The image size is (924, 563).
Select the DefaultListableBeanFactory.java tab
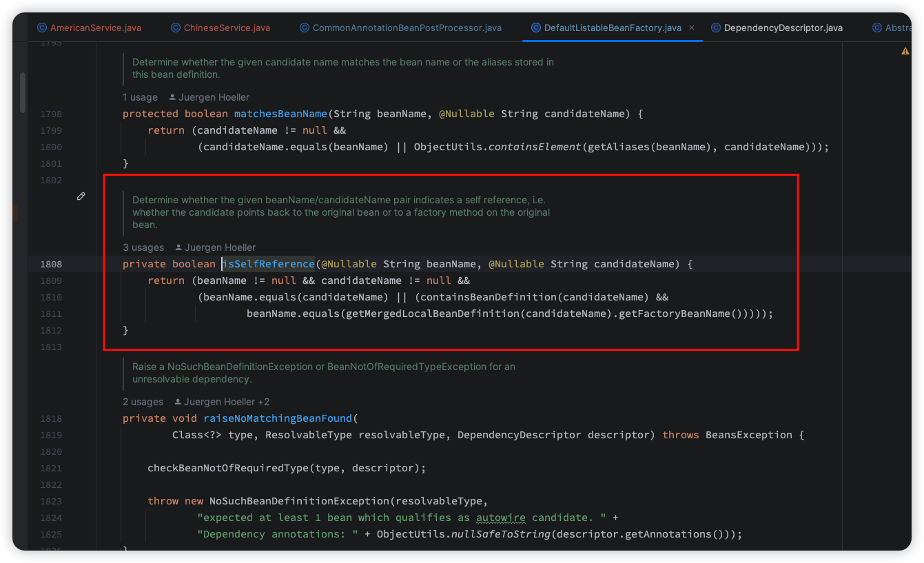[x=613, y=28]
